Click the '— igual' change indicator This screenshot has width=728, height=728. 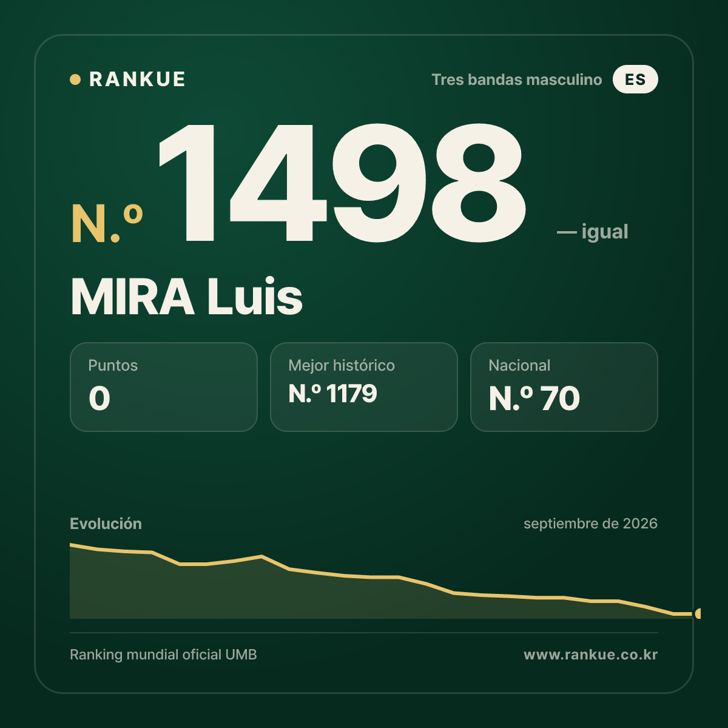(x=593, y=232)
